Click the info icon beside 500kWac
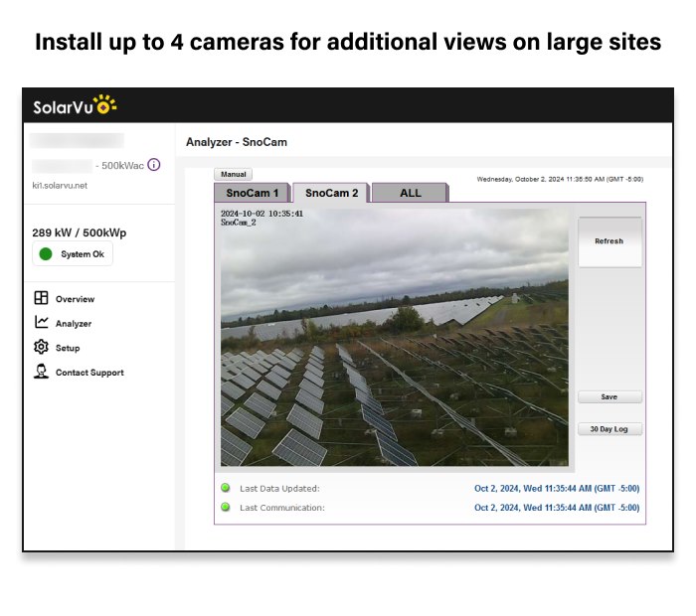Screen dimensions: 696x616 tap(154, 165)
